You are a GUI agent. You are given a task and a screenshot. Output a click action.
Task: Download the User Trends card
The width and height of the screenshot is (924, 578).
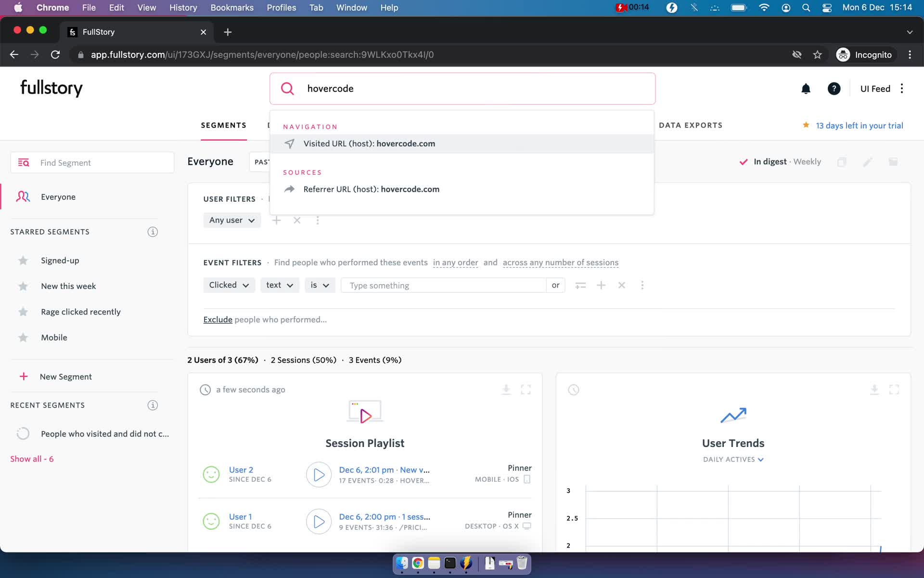(x=874, y=389)
